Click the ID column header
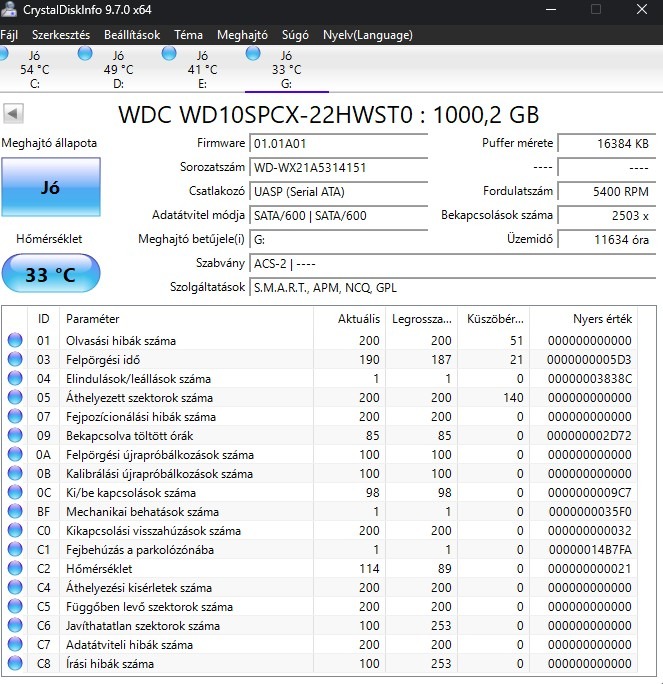663x684 pixels. click(x=44, y=319)
